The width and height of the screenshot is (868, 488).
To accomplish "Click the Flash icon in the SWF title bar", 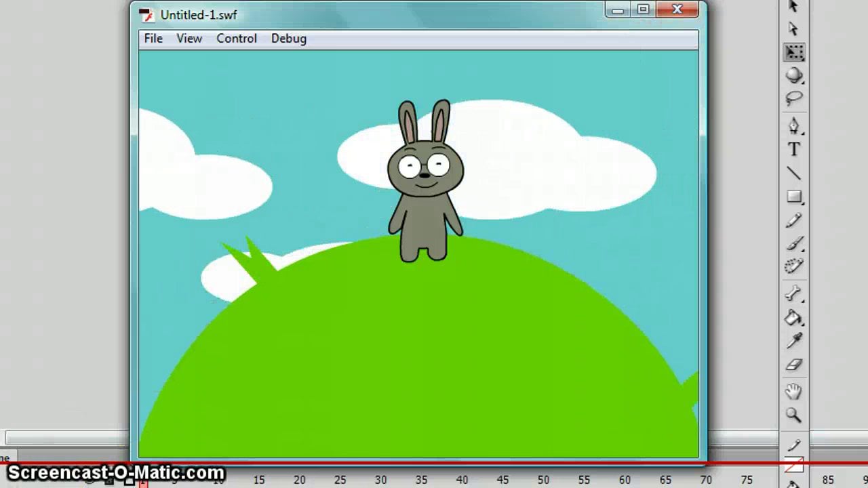I will coord(146,15).
